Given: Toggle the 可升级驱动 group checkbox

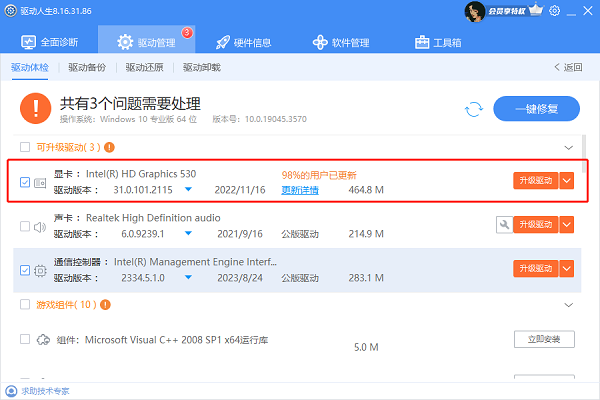Looking at the screenshot, I should 25,147.
